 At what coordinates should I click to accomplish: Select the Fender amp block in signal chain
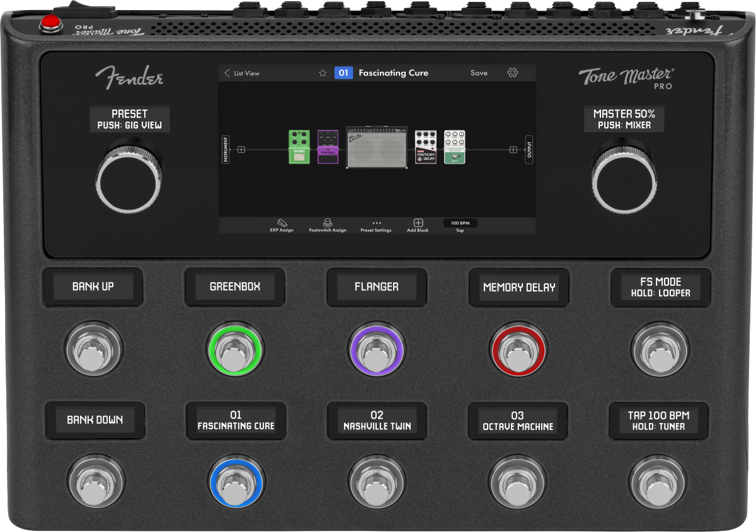(376, 147)
